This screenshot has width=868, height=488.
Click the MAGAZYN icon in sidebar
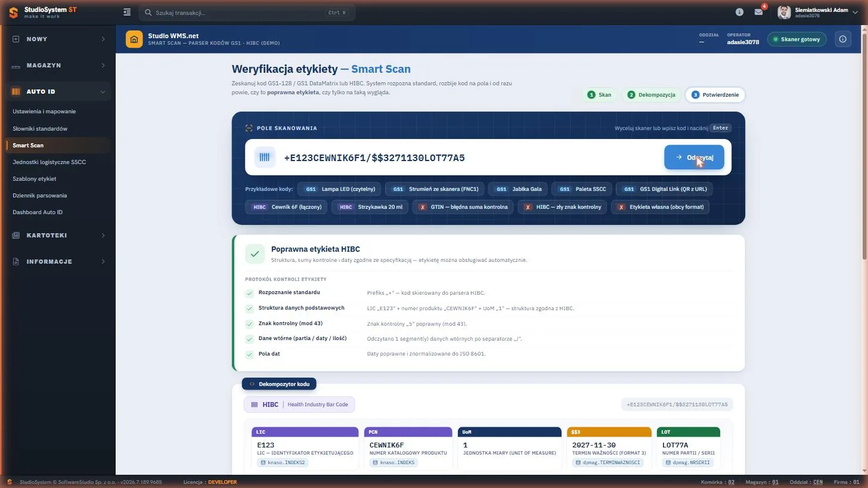15,65
